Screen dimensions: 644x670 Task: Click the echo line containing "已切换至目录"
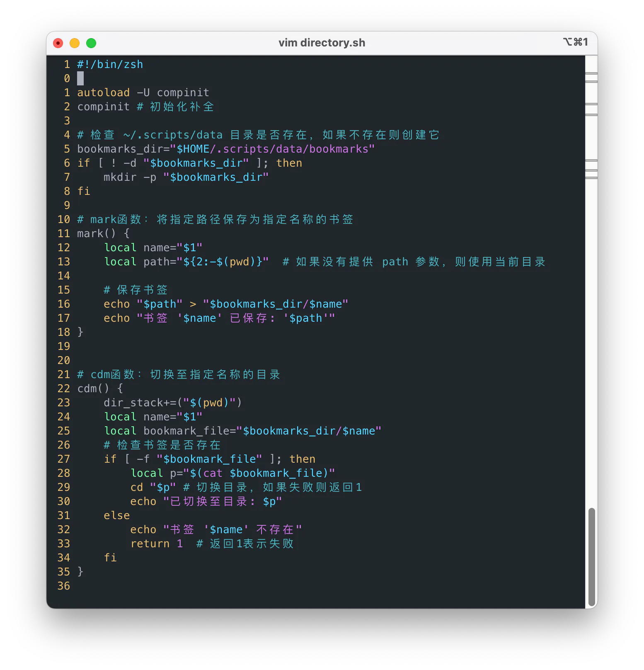[x=206, y=501]
